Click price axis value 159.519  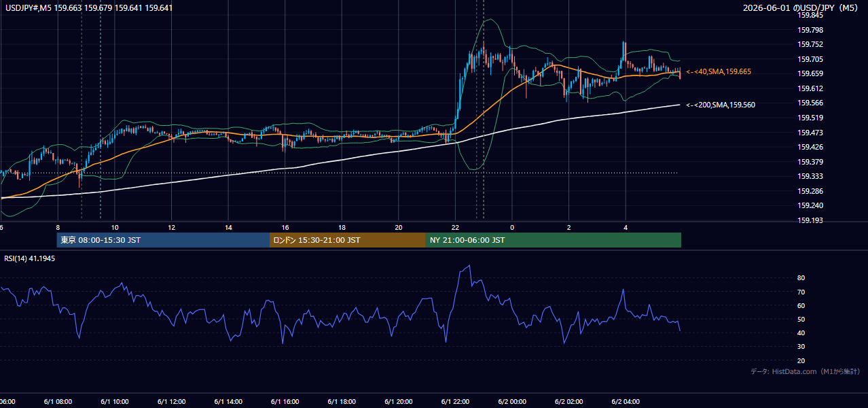tap(811, 118)
